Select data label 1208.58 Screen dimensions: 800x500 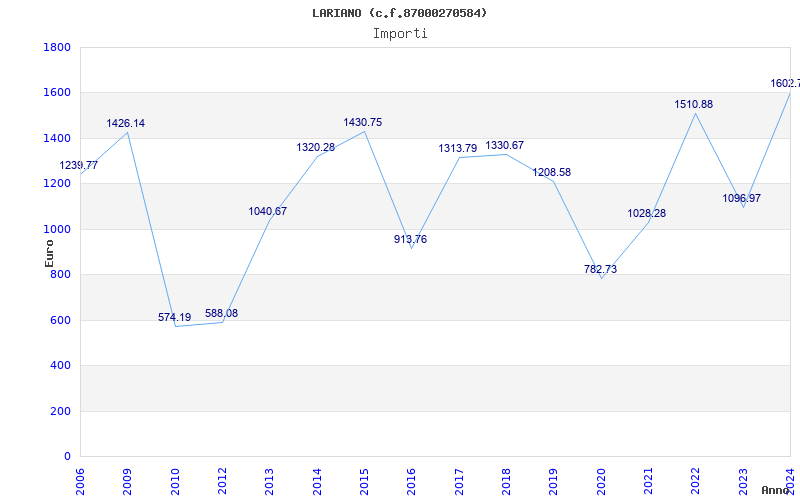pyautogui.click(x=552, y=172)
